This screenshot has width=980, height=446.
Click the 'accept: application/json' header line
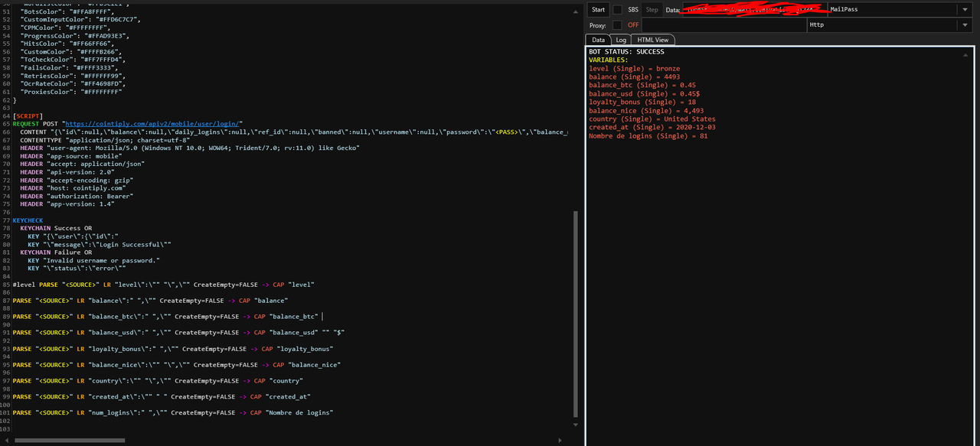click(82, 164)
